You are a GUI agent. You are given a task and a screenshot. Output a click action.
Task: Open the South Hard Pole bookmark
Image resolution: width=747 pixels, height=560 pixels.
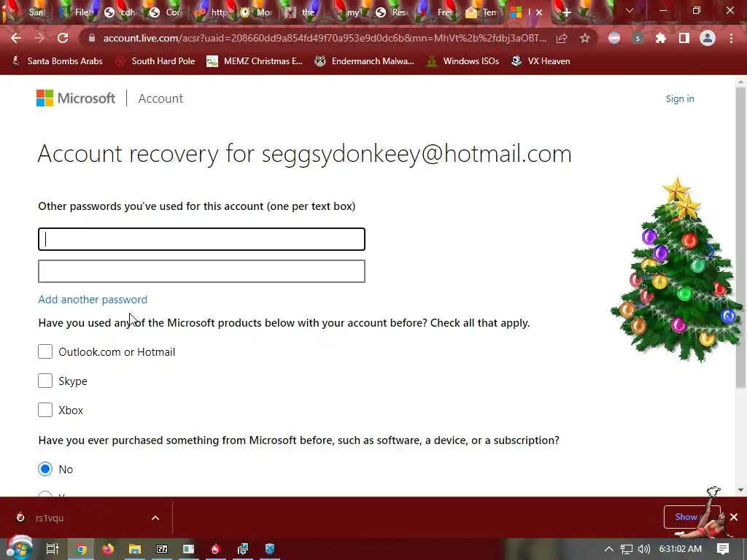point(155,61)
